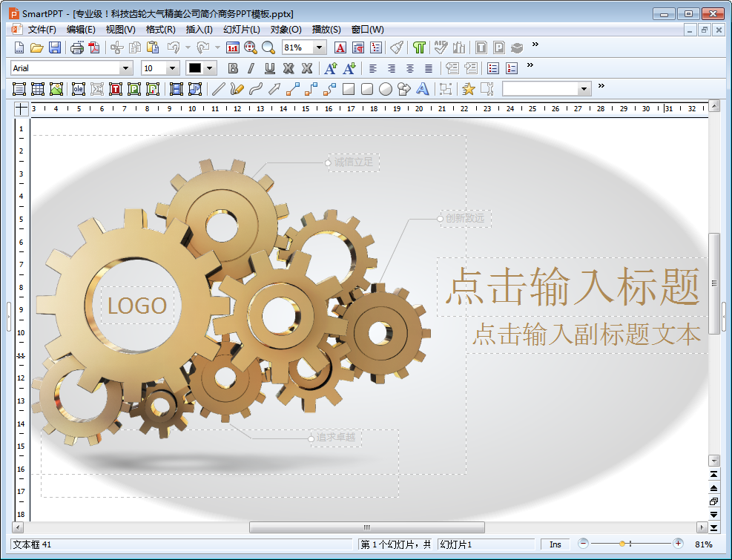Toggle the Ins insert mode indicator

click(555, 544)
